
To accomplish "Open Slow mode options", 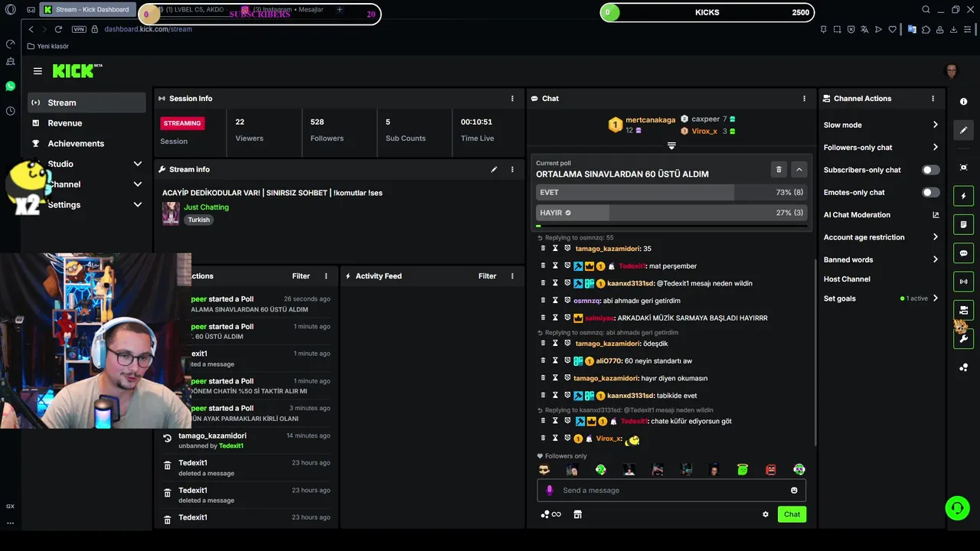I will pos(880,125).
